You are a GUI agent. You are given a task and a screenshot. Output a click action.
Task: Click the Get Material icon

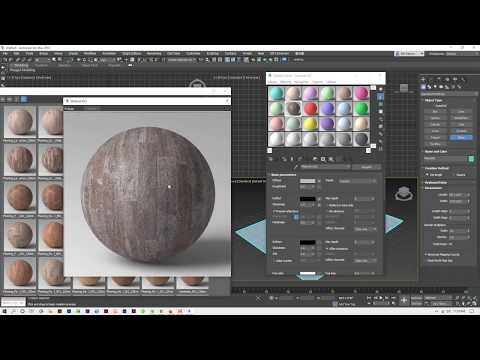tap(270, 159)
